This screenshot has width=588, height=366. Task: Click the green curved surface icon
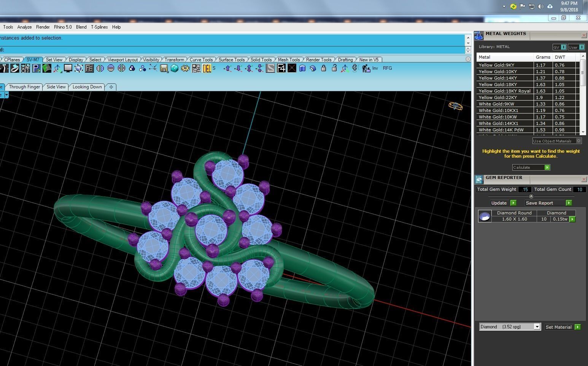point(47,68)
